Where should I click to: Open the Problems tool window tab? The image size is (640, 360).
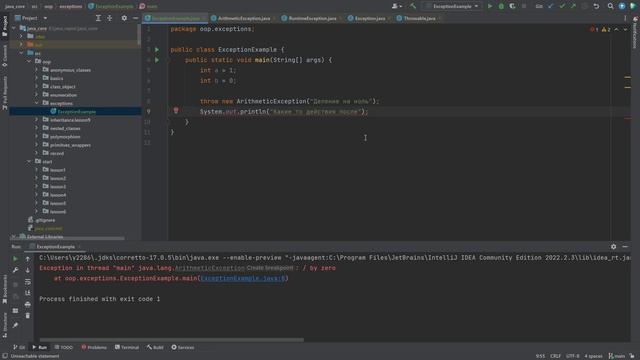[x=94, y=347]
